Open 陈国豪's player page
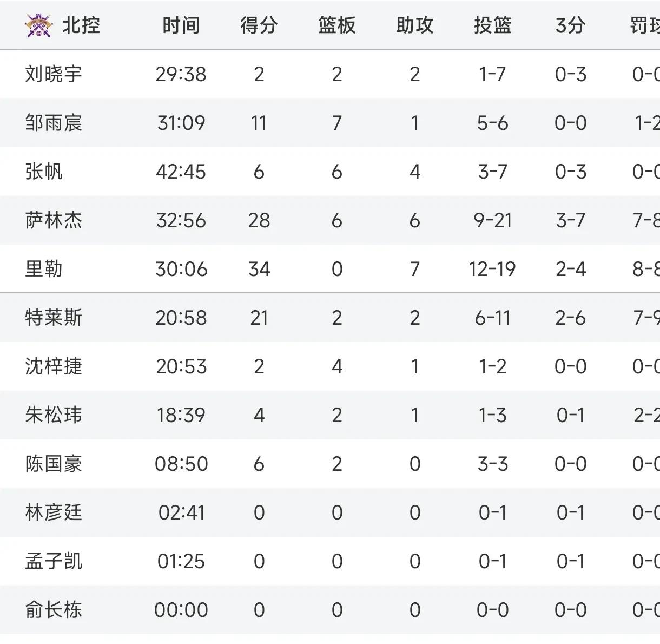The image size is (660, 644). click(54, 464)
